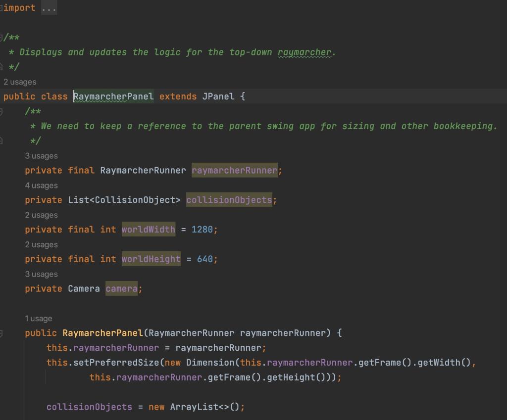
Task: Open "3 usages" above the raymarcherRunner field
Action: point(42,155)
